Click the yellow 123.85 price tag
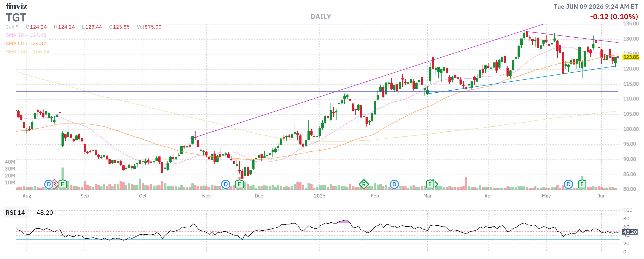Viewport: 644px width, 259px height. point(631,57)
